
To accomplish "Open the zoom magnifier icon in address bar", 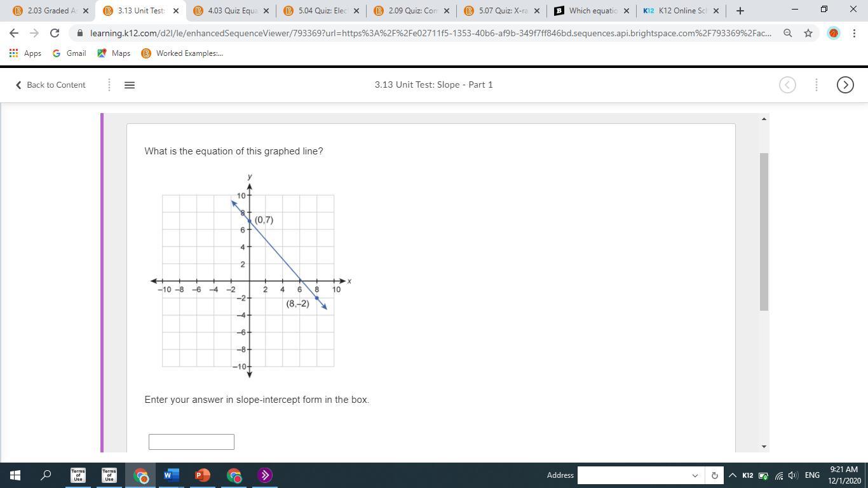I will (788, 33).
